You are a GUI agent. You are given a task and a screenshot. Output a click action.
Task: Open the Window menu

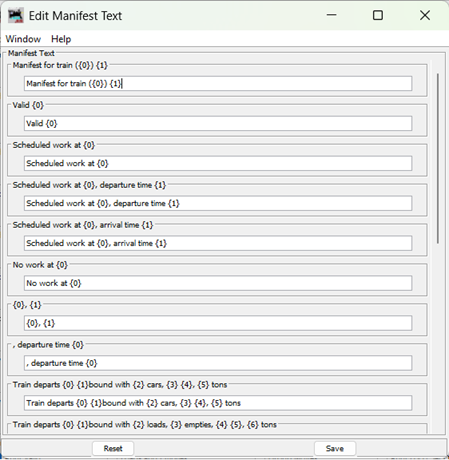point(23,39)
